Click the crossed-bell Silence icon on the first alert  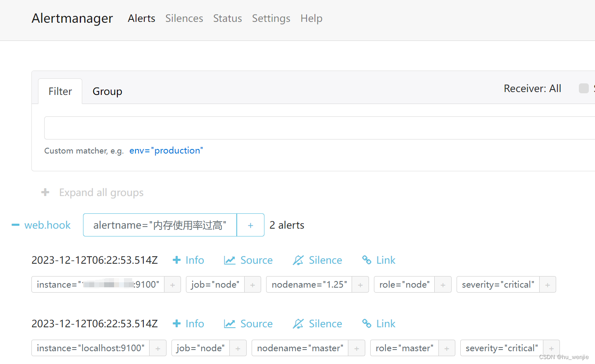coord(298,260)
